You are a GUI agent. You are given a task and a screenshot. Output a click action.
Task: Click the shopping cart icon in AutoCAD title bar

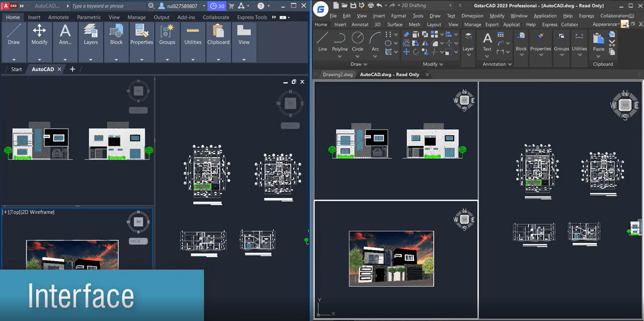[x=231, y=6]
